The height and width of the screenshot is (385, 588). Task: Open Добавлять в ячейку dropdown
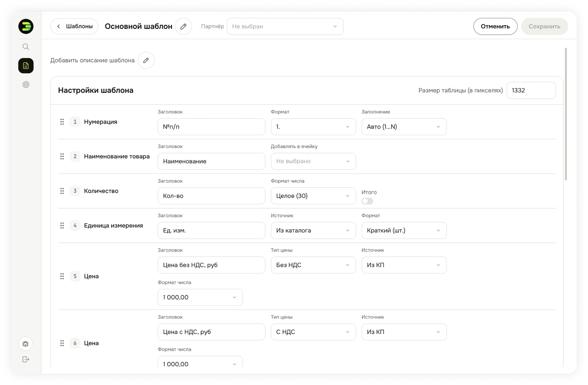coord(313,161)
